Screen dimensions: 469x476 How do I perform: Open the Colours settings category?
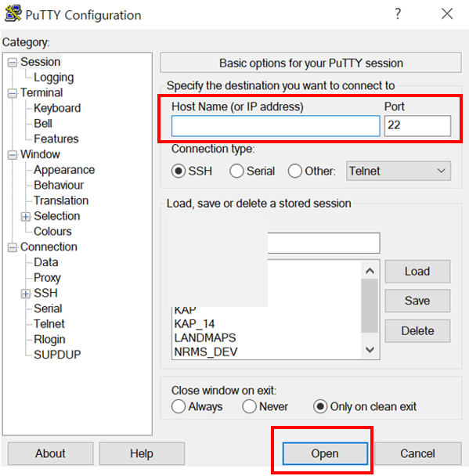pyautogui.click(x=52, y=232)
